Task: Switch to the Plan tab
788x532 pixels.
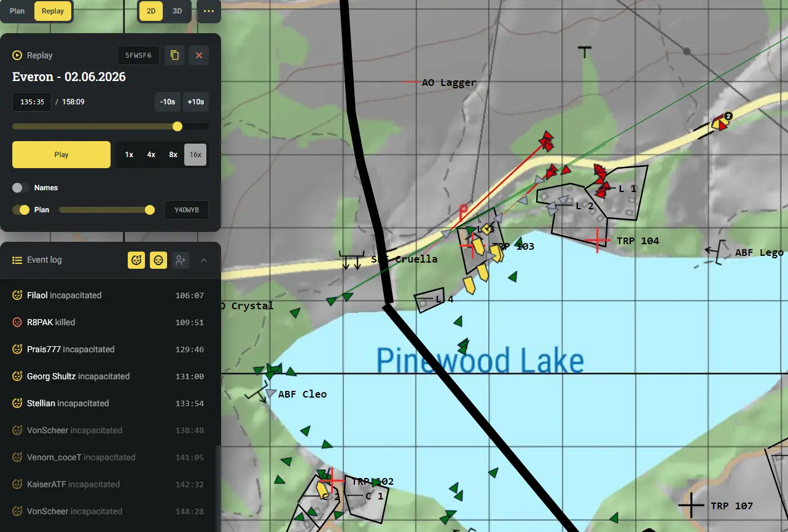Action: pyautogui.click(x=17, y=11)
